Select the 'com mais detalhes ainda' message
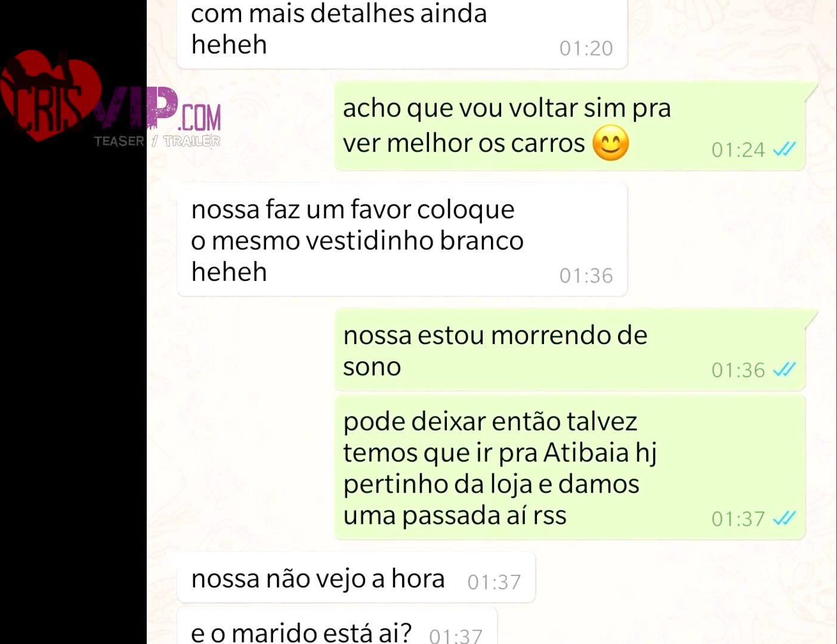The width and height of the screenshot is (837, 644). 402,33
